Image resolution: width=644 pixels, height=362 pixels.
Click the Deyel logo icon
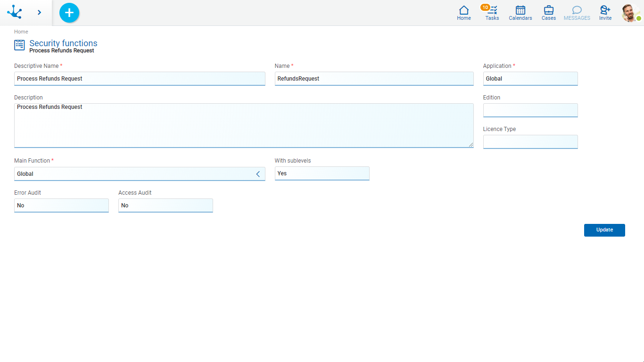pos(15,12)
